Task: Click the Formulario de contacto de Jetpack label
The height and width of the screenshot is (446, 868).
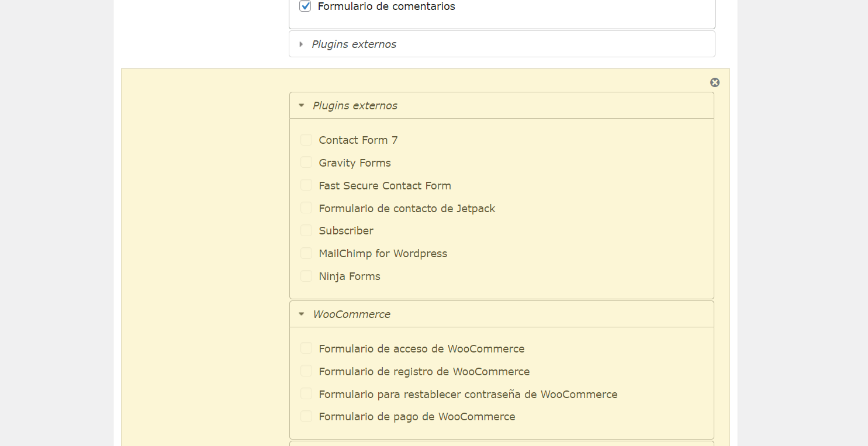Action: point(407,209)
